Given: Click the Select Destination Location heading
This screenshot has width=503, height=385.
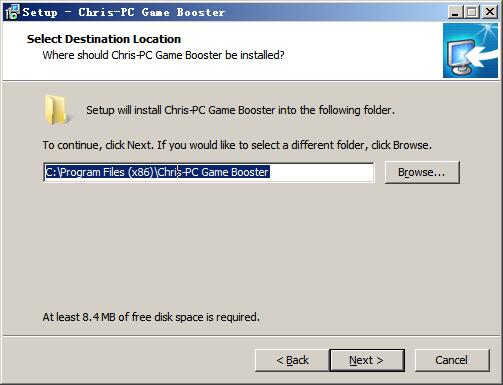Looking at the screenshot, I should coord(104,39).
